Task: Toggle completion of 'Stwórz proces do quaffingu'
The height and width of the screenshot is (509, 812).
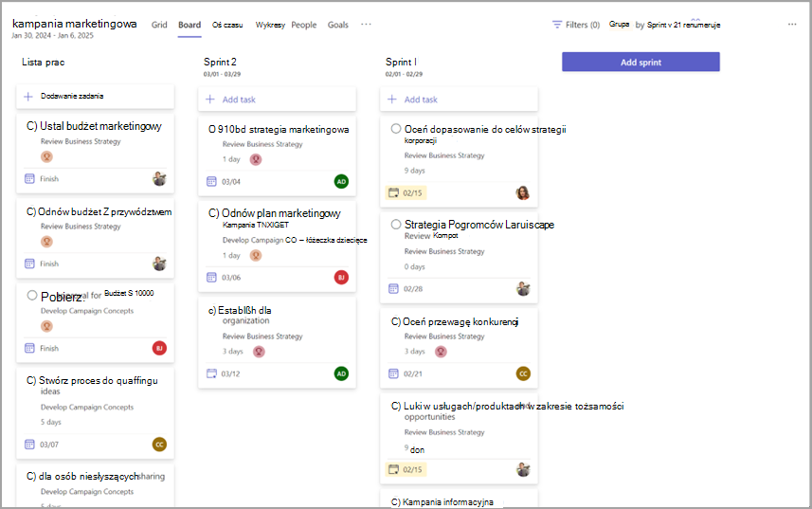Action: pyautogui.click(x=31, y=381)
